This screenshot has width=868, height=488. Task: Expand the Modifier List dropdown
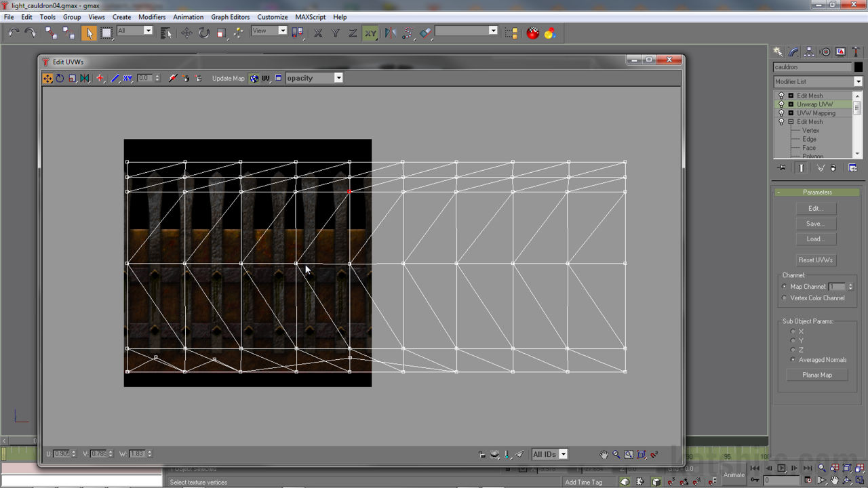[858, 81]
